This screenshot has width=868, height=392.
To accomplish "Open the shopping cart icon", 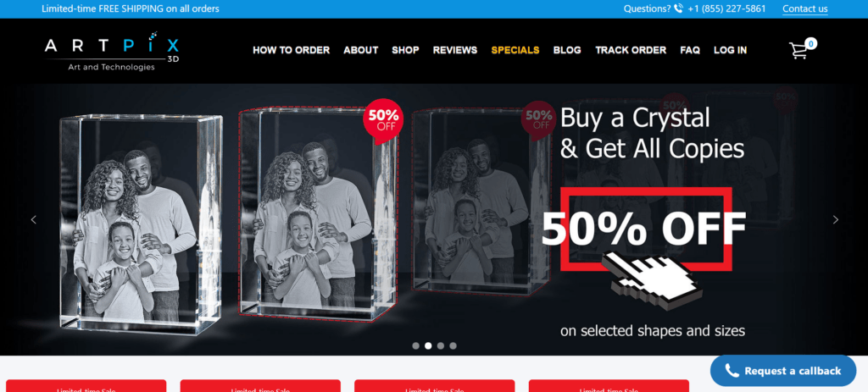I will (798, 50).
